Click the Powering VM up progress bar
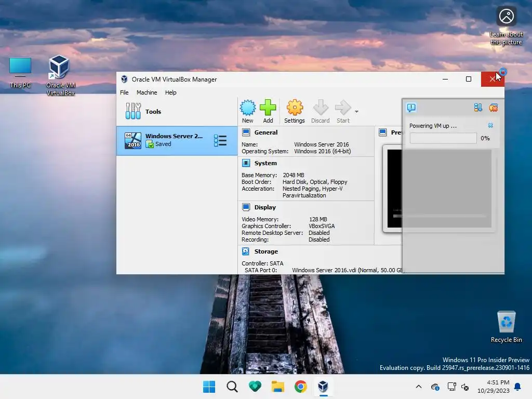The image size is (532, 399). [443, 138]
